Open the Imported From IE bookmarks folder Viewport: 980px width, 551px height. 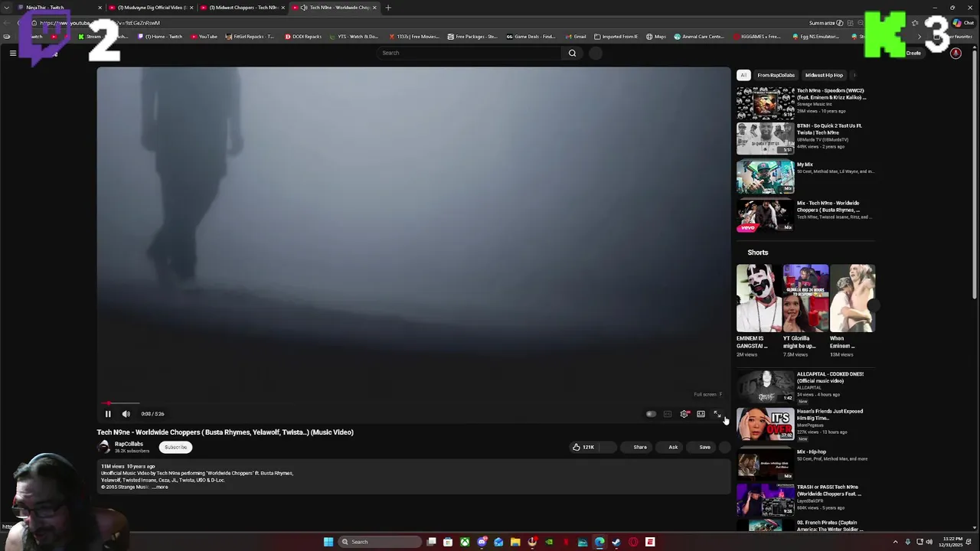[616, 37]
